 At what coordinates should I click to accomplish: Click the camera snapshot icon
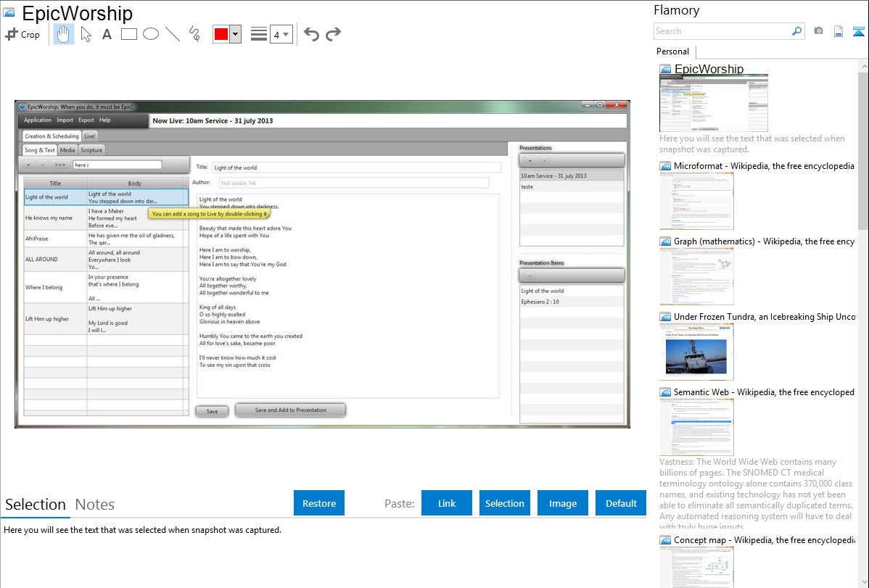(x=818, y=31)
